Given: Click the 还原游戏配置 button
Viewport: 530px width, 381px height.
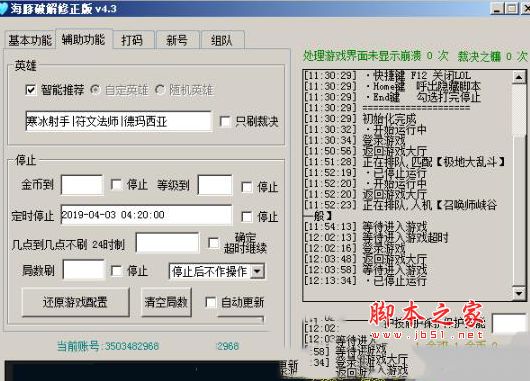Looking at the screenshot, I should (x=75, y=302).
